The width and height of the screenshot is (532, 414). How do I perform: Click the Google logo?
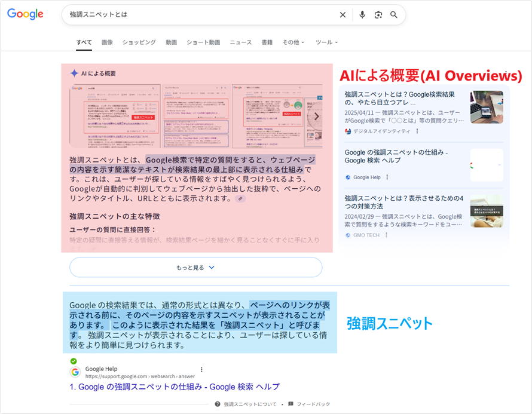click(25, 14)
